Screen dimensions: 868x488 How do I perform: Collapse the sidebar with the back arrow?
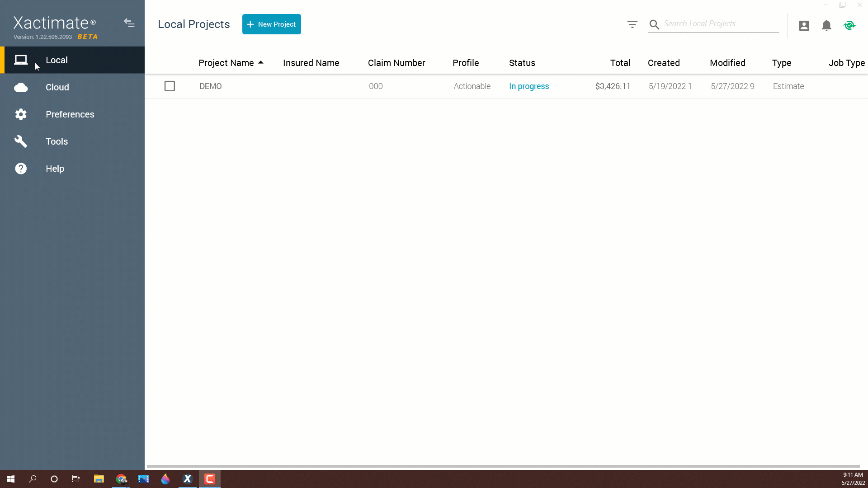point(129,23)
